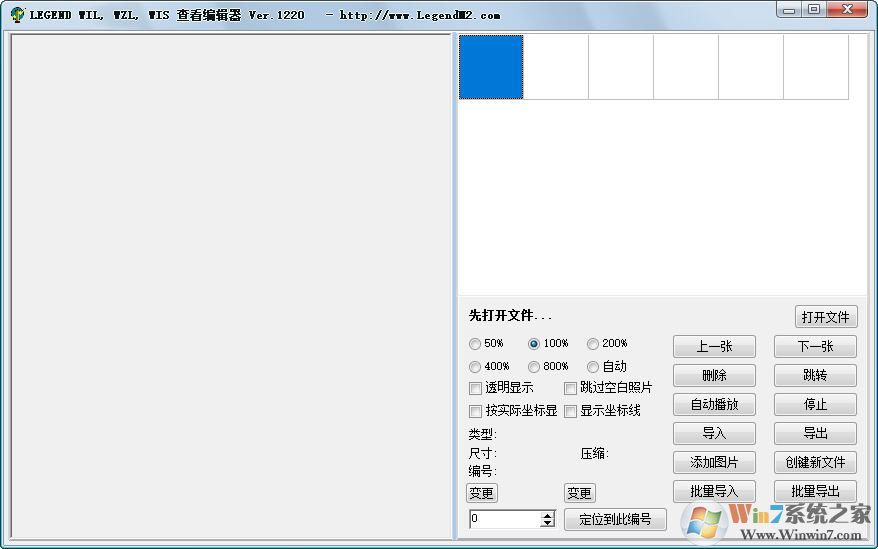Screen dimensions: 878x549
Task: Click the 导入 button
Action: (714, 433)
